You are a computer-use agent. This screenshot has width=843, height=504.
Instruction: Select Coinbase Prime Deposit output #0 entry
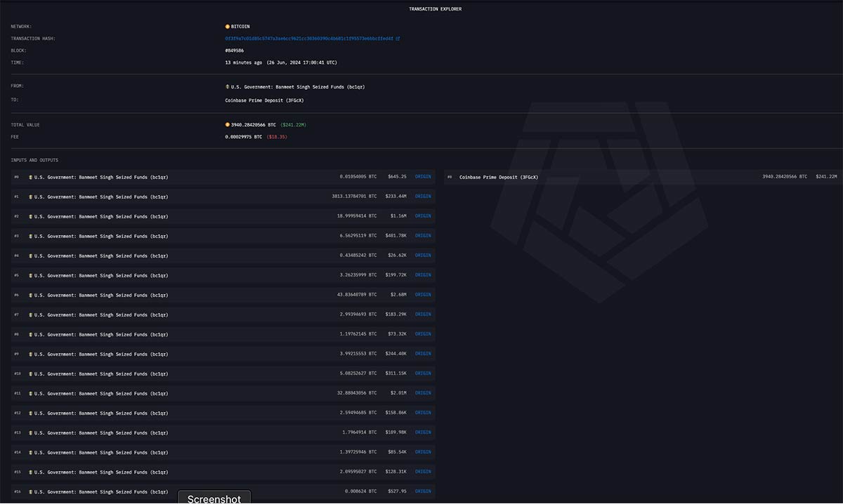(x=498, y=177)
